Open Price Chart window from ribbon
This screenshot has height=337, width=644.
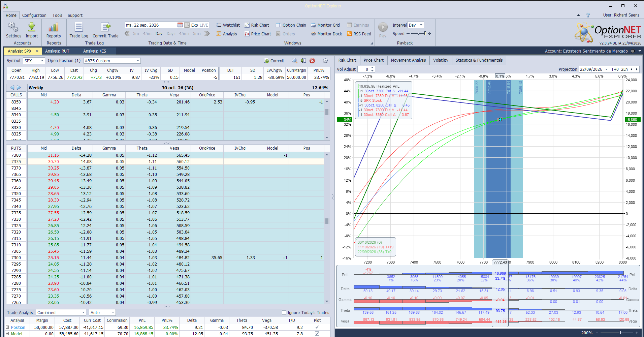click(x=258, y=34)
